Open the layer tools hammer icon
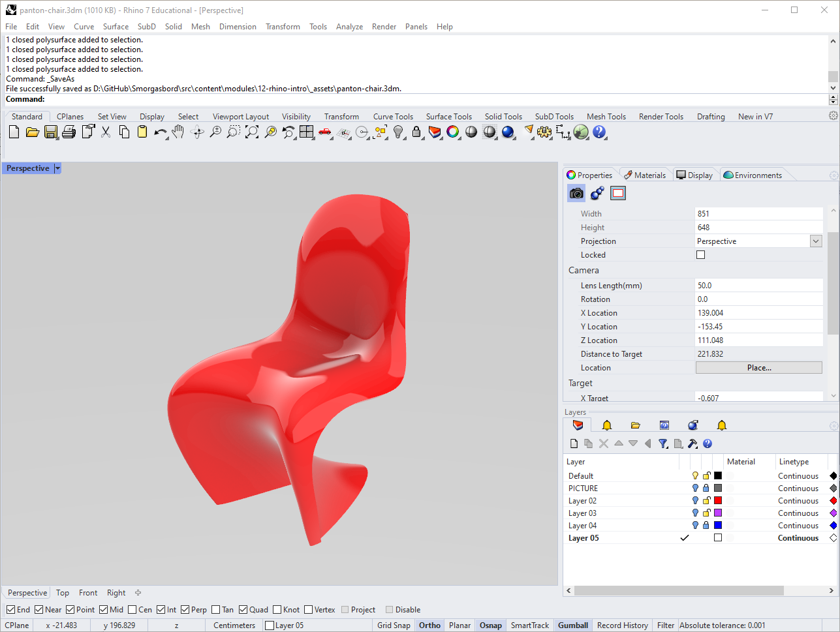The image size is (840, 632). pyautogui.click(x=692, y=444)
